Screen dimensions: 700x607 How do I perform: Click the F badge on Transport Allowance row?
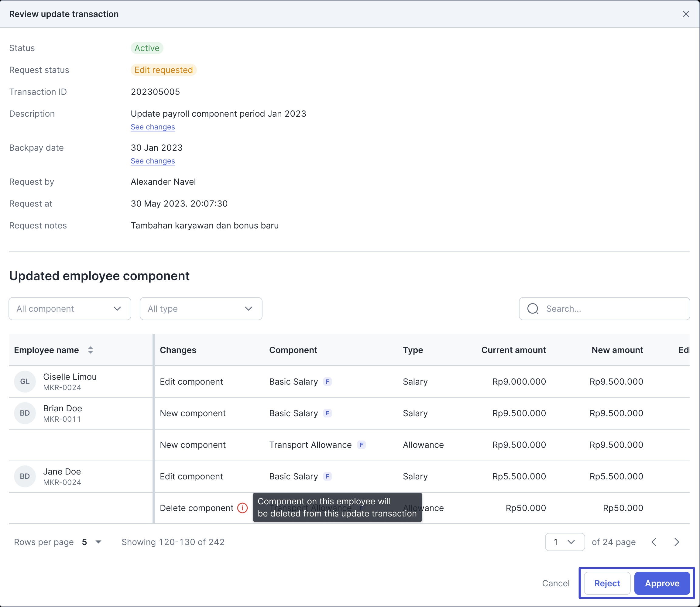pyautogui.click(x=361, y=445)
